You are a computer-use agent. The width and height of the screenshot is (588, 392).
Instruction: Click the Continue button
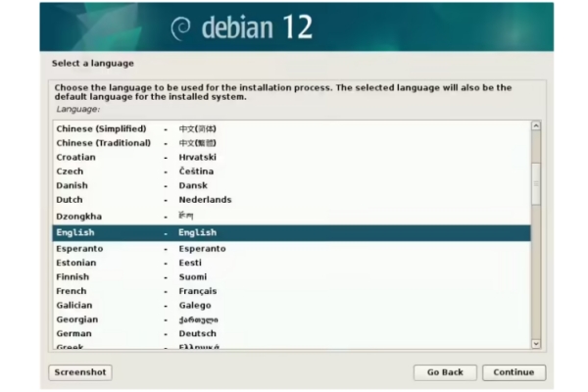(x=514, y=372)
